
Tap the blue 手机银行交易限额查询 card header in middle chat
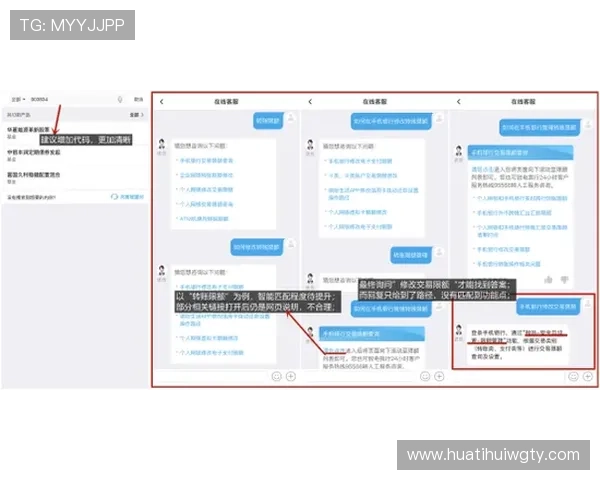[x=372, y=334]
